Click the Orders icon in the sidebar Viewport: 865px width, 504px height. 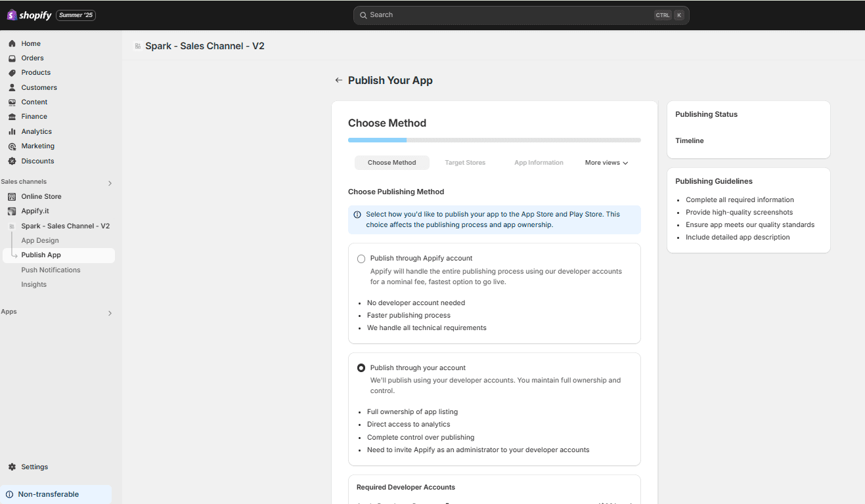[x=12, y=58]
